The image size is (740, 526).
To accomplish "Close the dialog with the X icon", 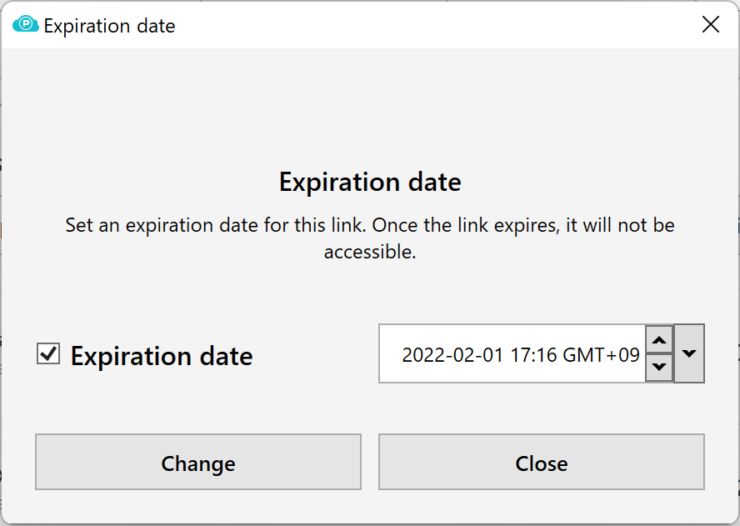I will click(x=710, y=25).
